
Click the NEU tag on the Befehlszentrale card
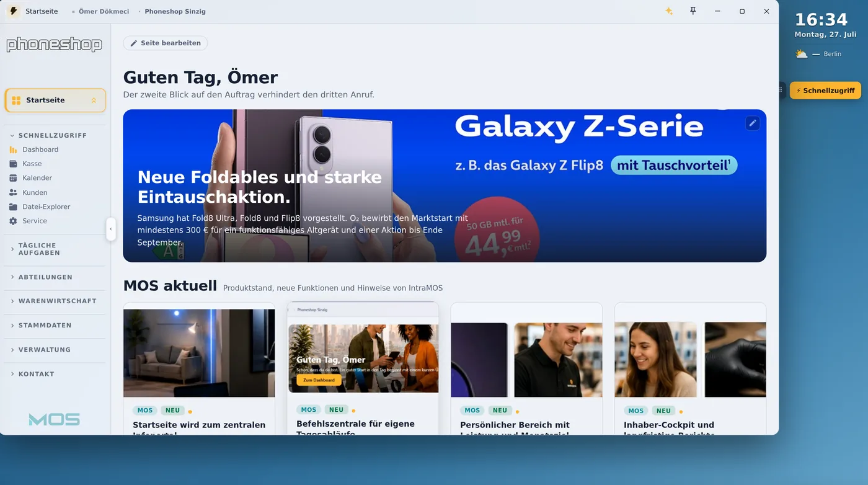tap(336, 409)
